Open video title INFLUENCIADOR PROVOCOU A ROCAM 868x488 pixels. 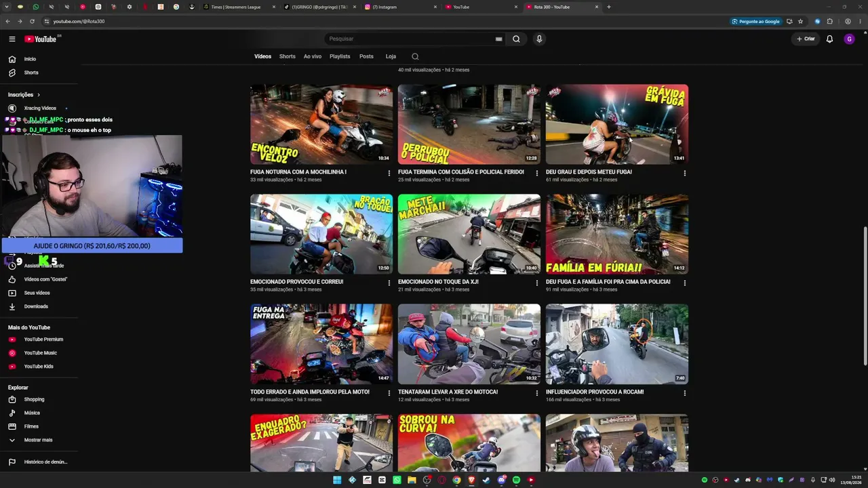coord(595,392)
